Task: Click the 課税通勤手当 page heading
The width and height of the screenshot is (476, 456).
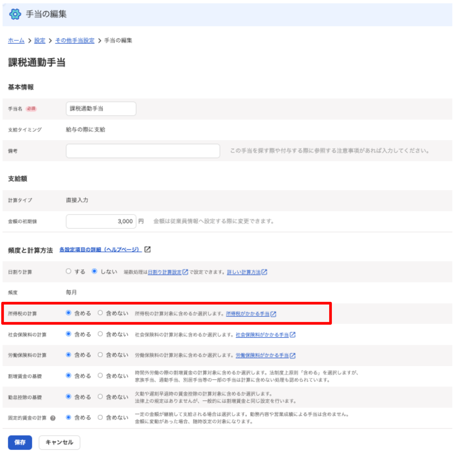Action: (37, 62)
